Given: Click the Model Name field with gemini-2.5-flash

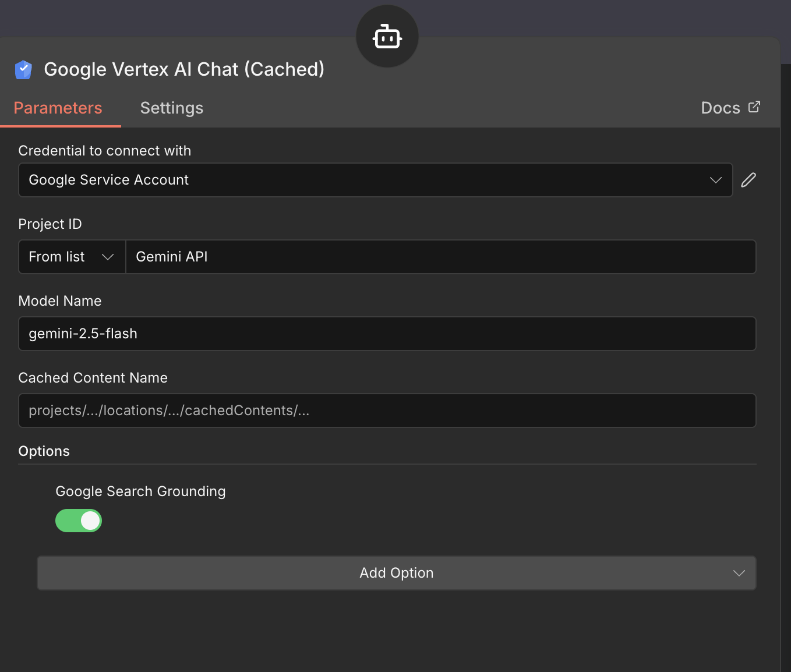Looking at the screenshot, I should 387,334.
